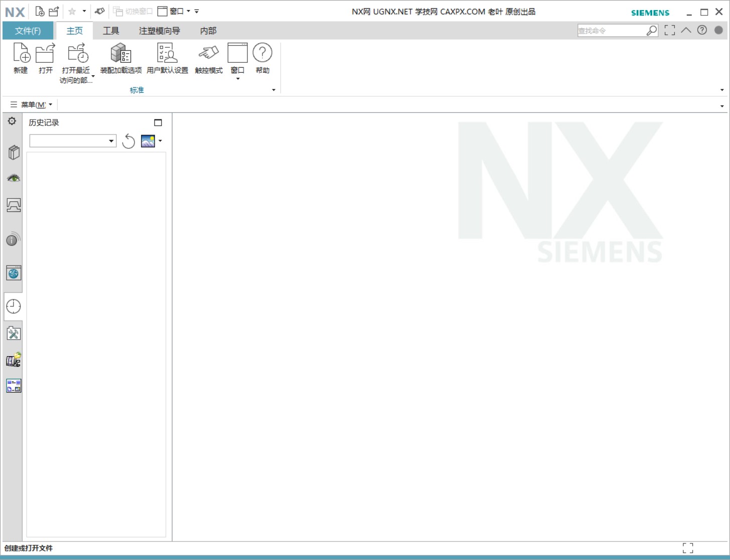Click the touch mode hand icon in title bar
Image resolution: width=730 pixels, height=560 pixels.
[100, 11]
